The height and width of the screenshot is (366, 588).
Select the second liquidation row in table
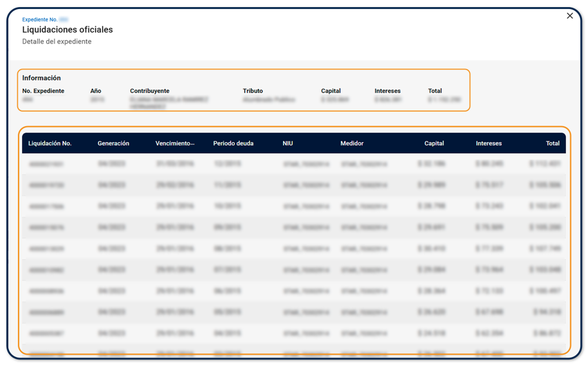pyautogui.click(x=294, y=185)
